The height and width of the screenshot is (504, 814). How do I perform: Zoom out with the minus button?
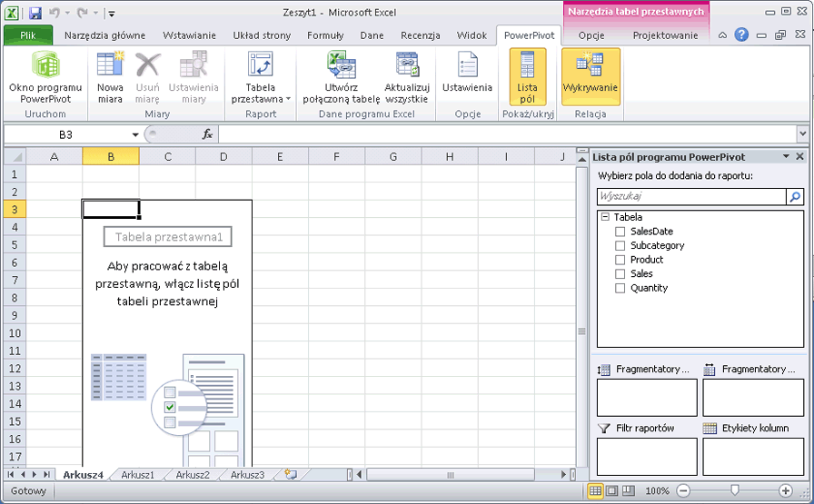pyautogui.click(x=684, y=490)
